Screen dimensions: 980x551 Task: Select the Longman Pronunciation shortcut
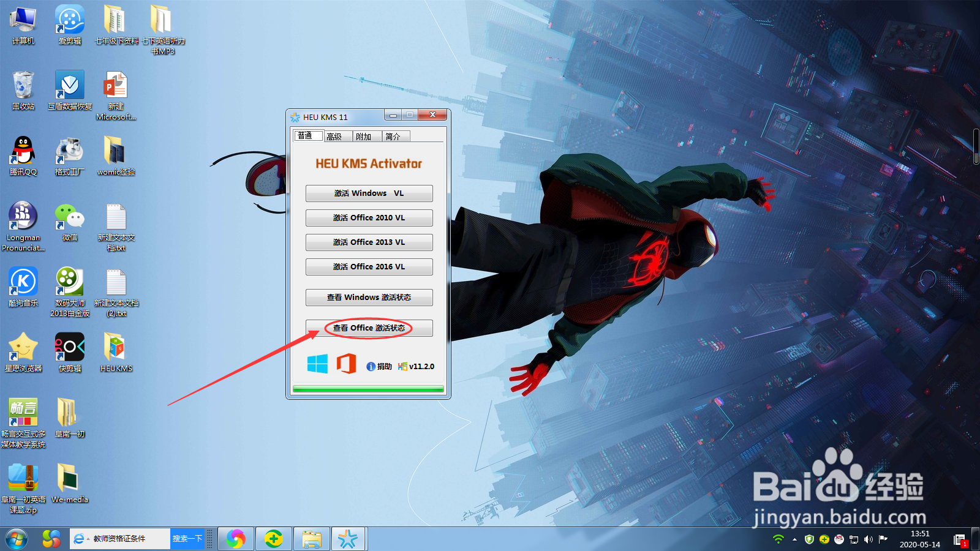tap(23, 227)
